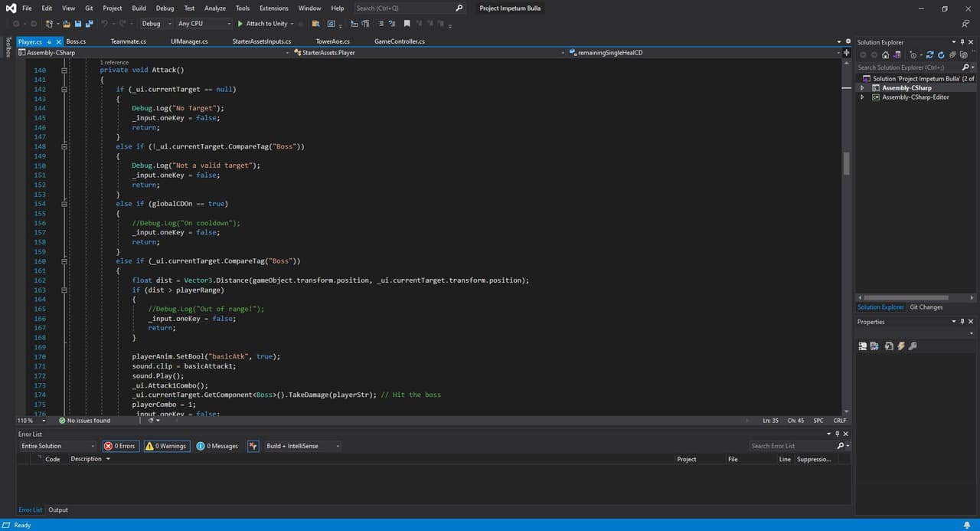Image resolution: width=980 pixels, height=531 pixels.
Task: Open the remainingSingleHealCD member dropdown
Action: tap(704, 53)
